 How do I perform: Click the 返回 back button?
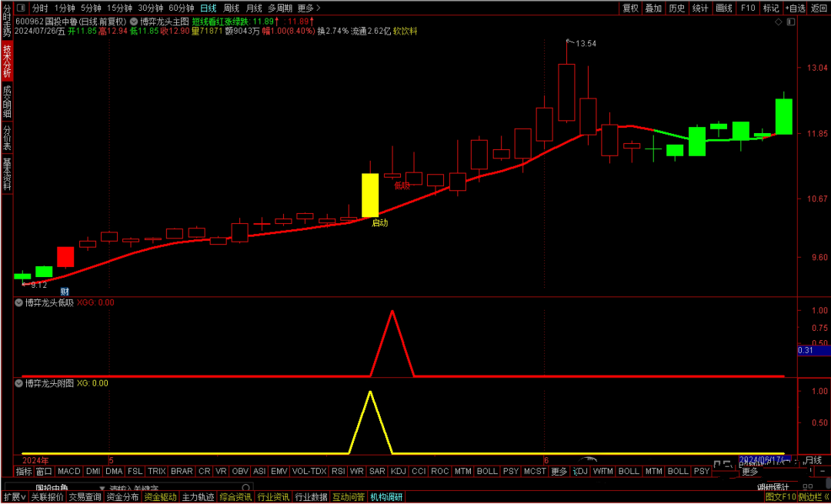(819, 8)
